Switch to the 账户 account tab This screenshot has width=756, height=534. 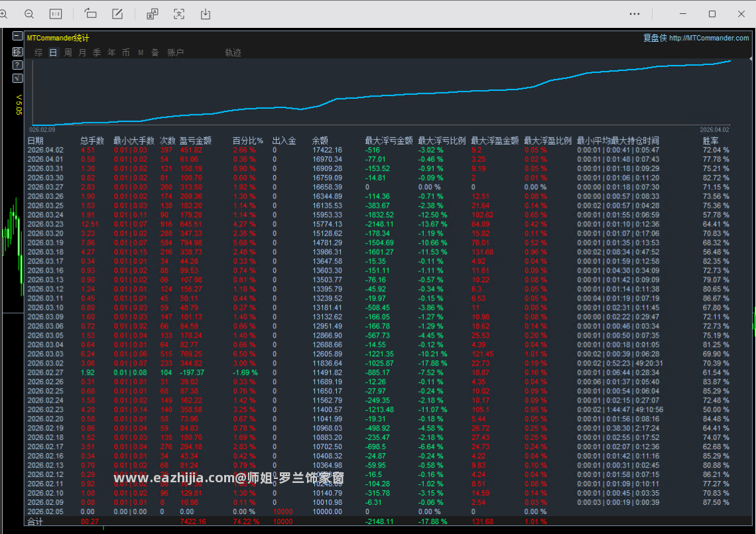click(176, 52)
